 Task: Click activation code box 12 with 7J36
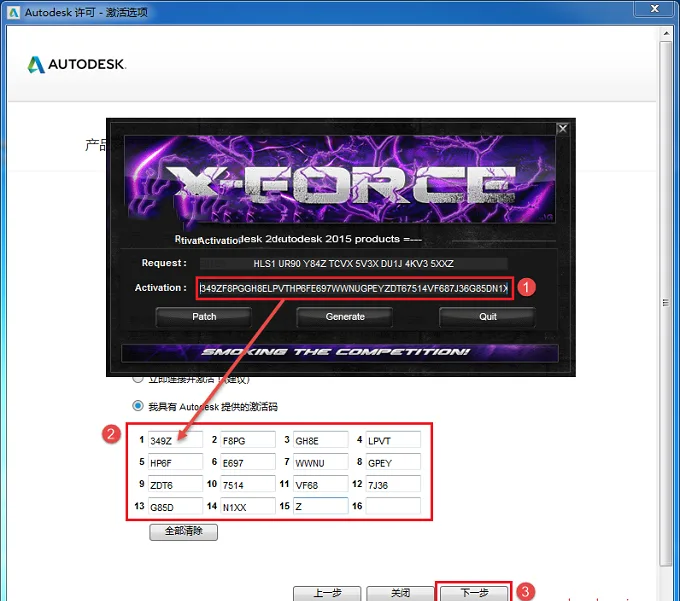393,484
